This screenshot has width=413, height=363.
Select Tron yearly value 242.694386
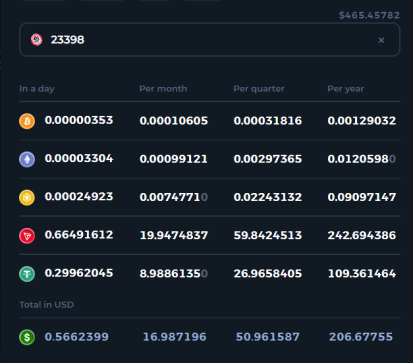click(x=362, y=236)
